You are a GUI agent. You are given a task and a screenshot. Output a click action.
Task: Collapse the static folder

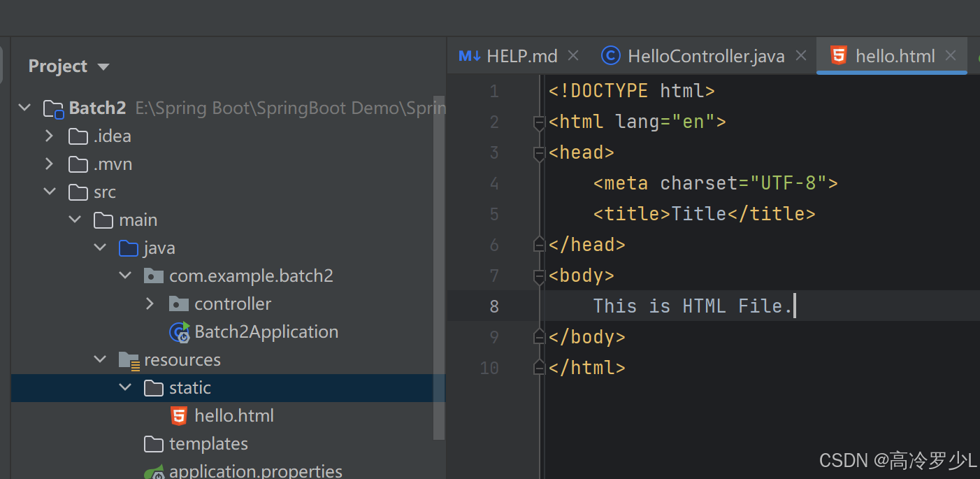pyautogui.click(x=125, y=387)
